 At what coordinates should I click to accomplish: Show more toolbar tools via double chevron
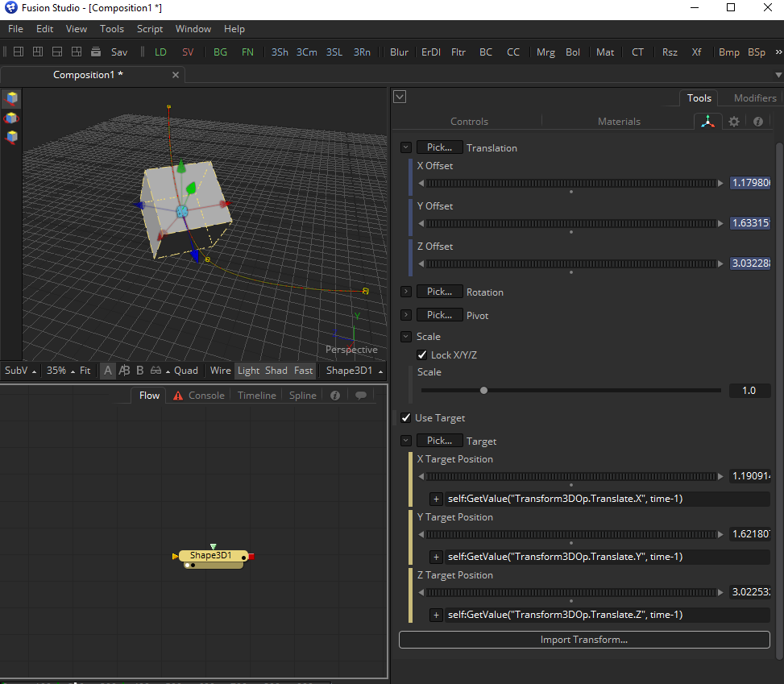click(x=778, y=52)
